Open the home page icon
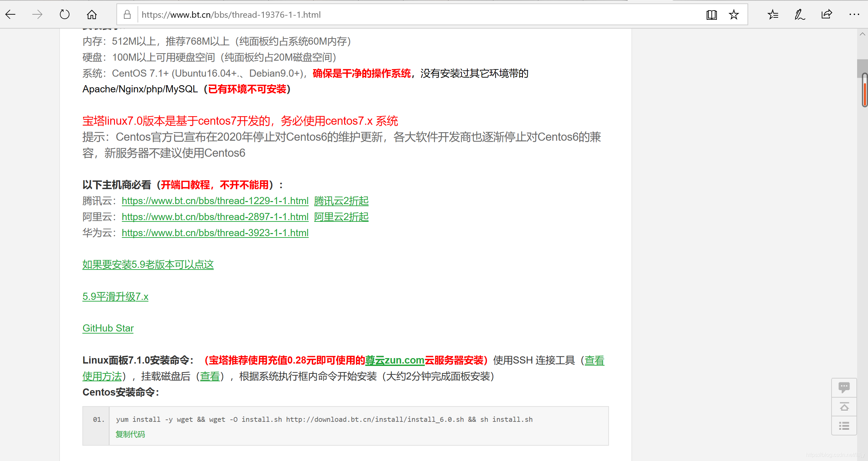Image resolution: width=868 pixels, height=461 pixels. point(92,14)
